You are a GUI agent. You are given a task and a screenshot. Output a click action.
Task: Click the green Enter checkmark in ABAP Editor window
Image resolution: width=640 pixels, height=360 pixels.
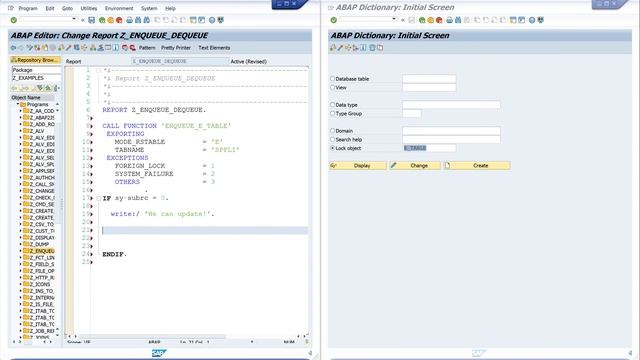point(13,20)
